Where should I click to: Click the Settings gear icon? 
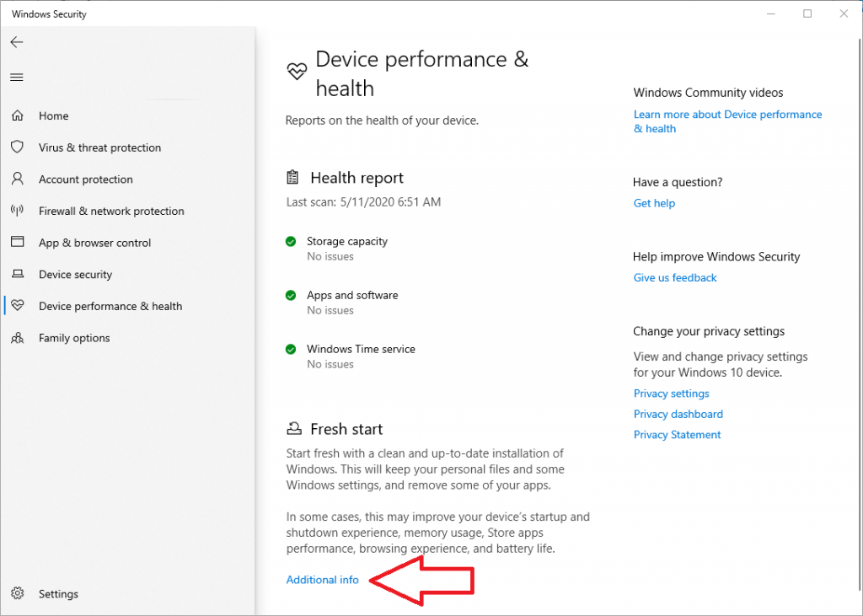pos(18,593)
